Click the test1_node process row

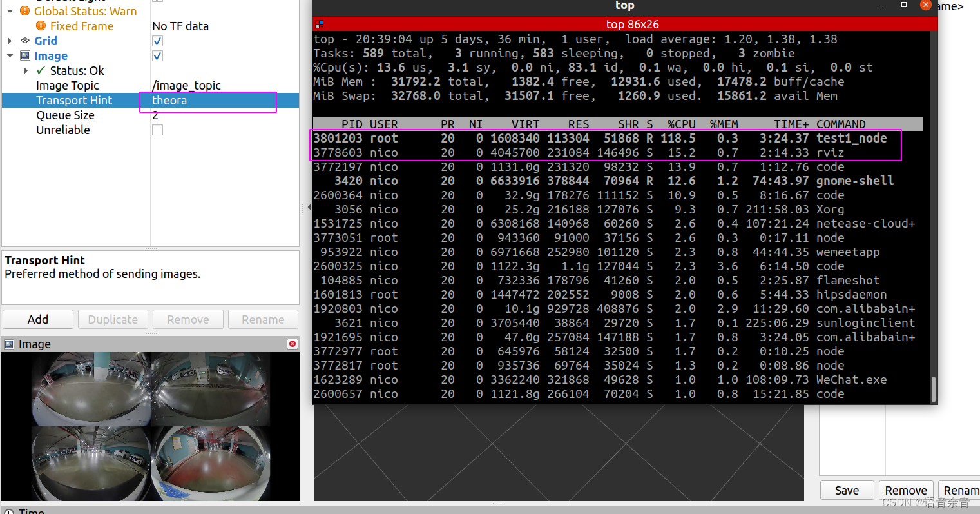(x=617, y=138)
